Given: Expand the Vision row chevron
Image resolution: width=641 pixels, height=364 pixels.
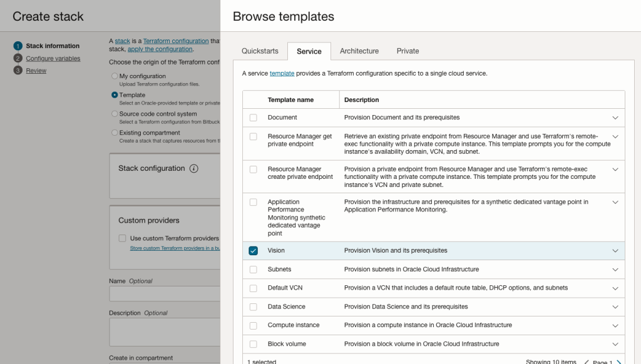Looking at the screenshot, I should (x=615, y=251).
